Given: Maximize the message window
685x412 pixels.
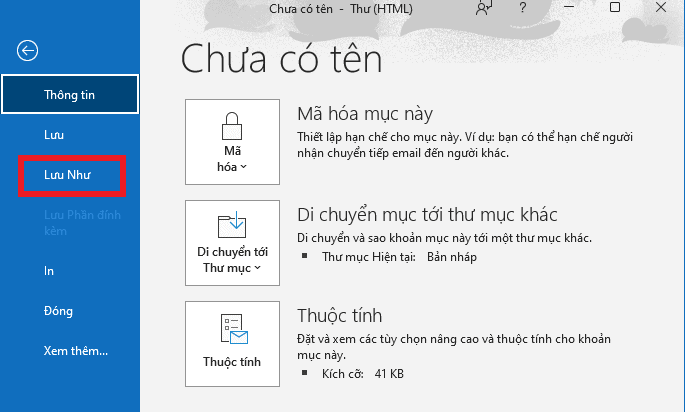Looking at the screenshot, I should pyautogui.click(x=615, y=7).
